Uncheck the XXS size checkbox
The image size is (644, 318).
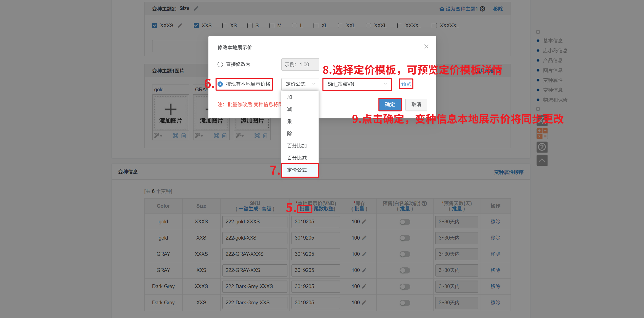[196, 26]
